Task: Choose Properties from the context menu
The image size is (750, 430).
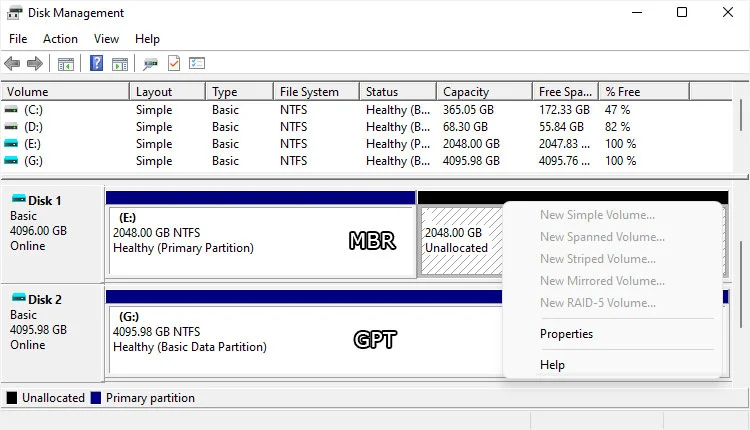Action: [x=566, y=334]
